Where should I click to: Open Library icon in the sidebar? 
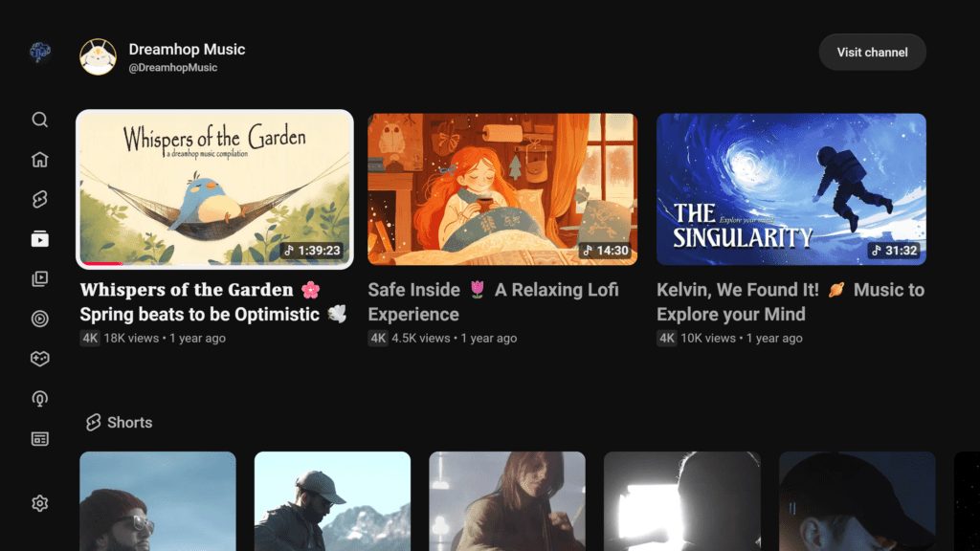(x=40, y=278)
